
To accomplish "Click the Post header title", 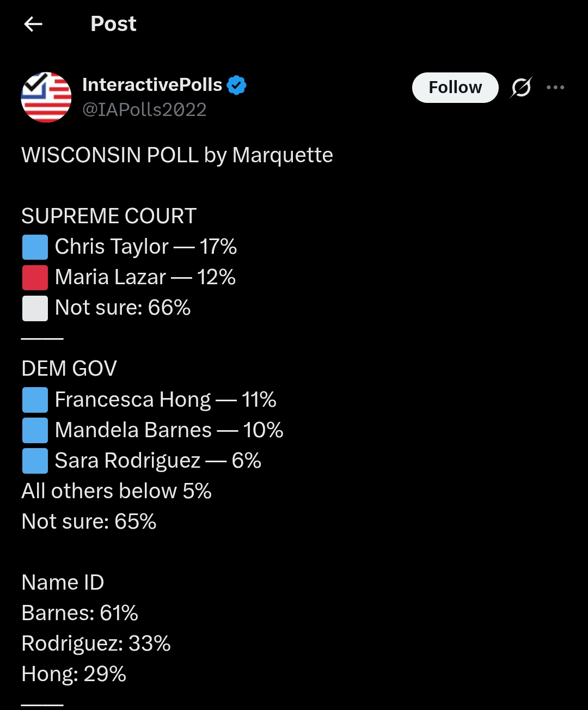I will [x=113, y=24].
